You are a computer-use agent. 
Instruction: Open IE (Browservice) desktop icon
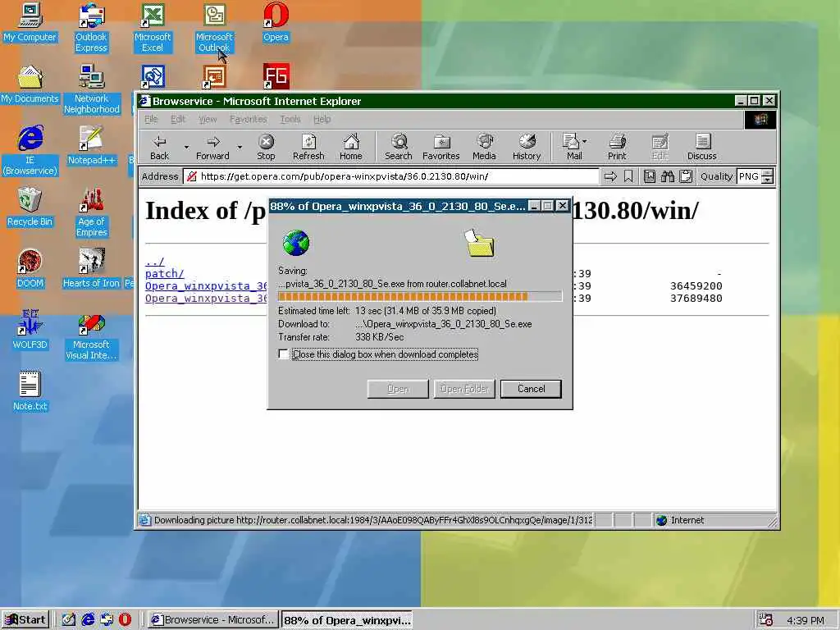(30, 151)
